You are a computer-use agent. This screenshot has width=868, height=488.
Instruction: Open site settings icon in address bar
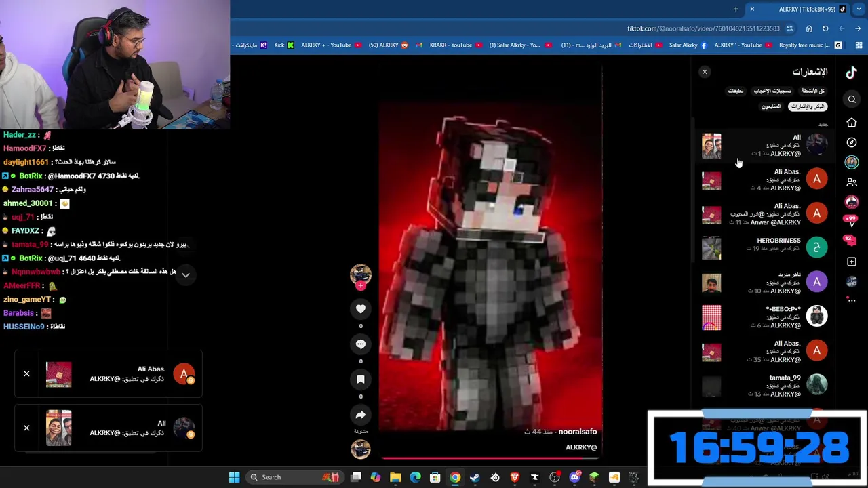(789, 28)
